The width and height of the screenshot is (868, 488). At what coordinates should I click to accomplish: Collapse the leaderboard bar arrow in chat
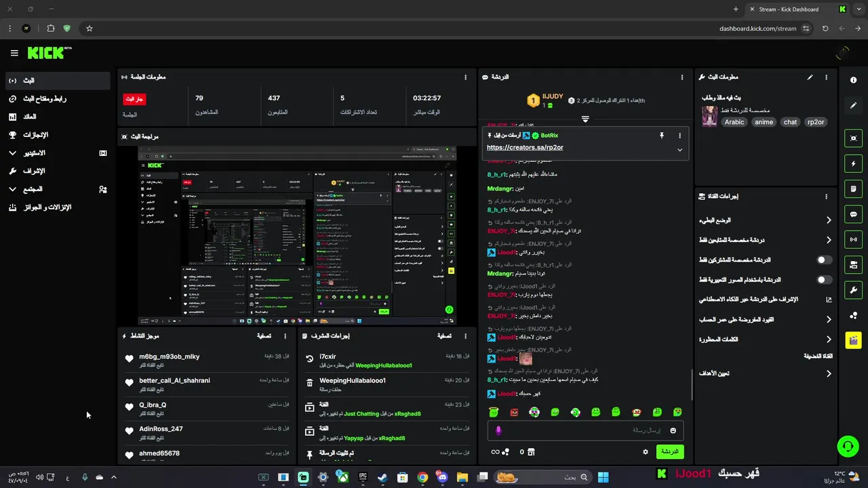pos(585,119)
